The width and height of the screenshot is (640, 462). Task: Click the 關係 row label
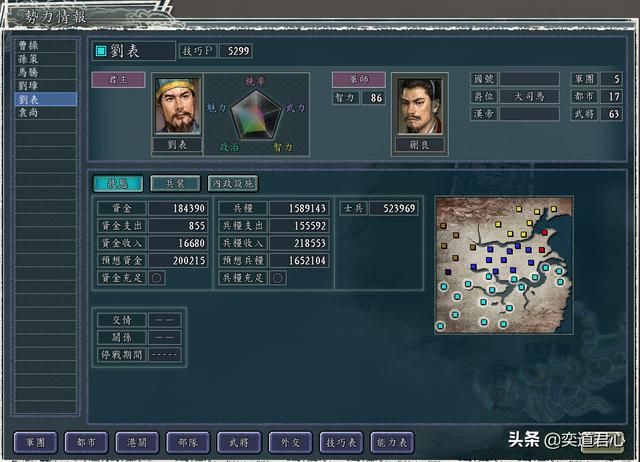(122, 338)
